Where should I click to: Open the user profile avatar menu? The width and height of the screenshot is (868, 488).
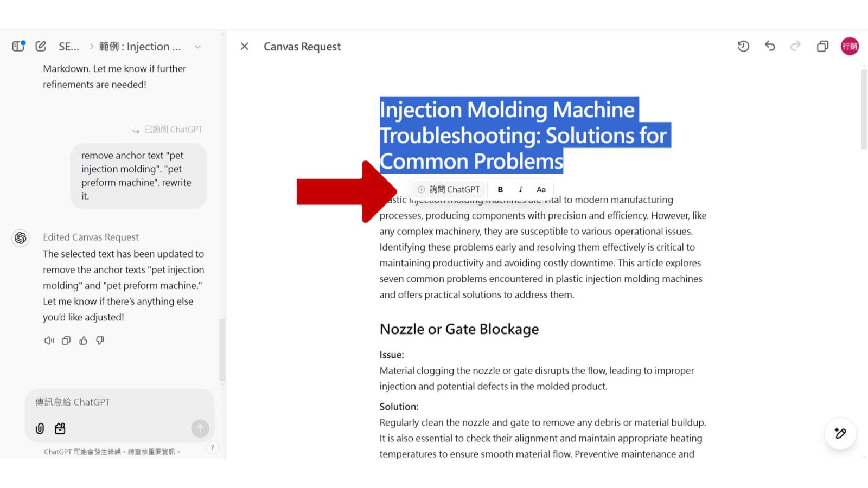pos(850,46)
